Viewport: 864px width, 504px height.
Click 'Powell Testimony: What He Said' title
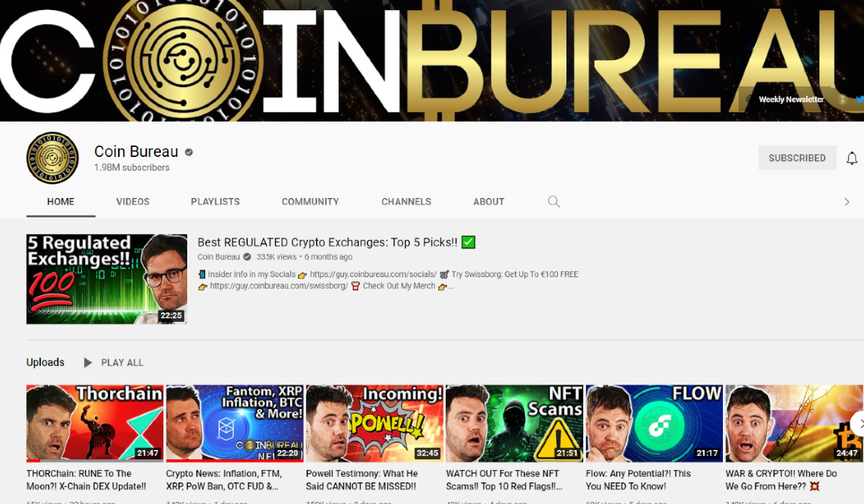(361, 480)
